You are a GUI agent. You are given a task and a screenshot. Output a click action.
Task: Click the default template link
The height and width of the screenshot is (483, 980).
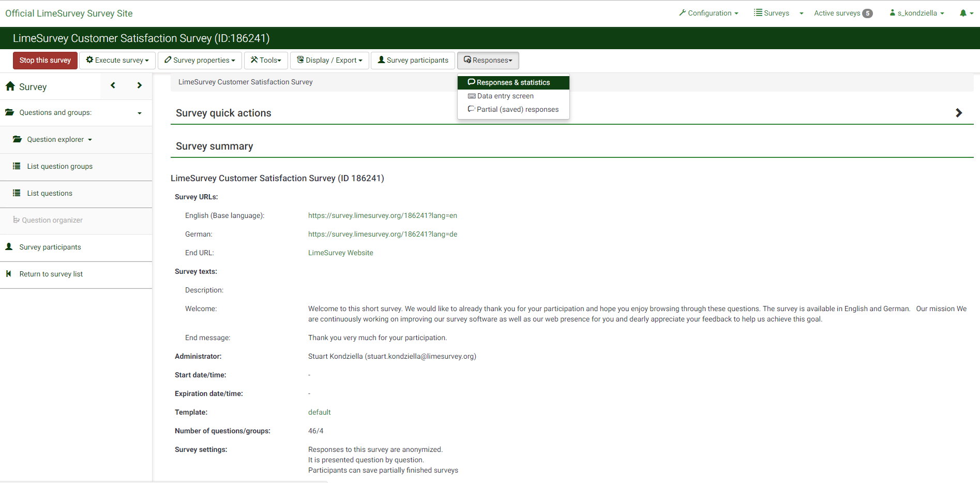319,412
